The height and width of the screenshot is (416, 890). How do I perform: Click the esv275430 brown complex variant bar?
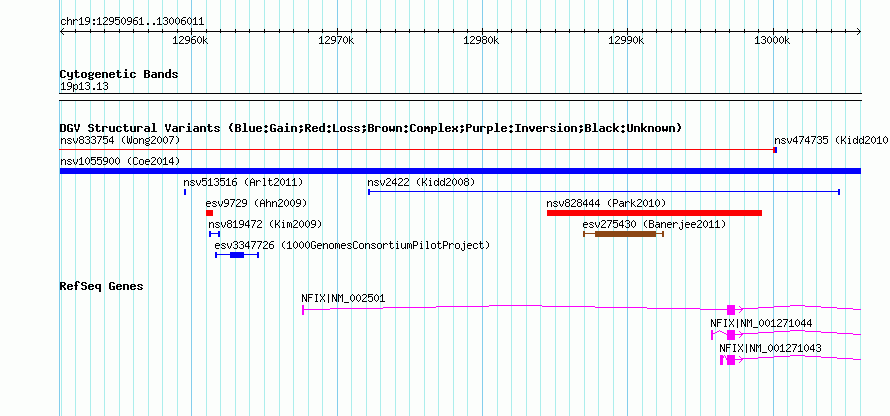coord(623,234)
